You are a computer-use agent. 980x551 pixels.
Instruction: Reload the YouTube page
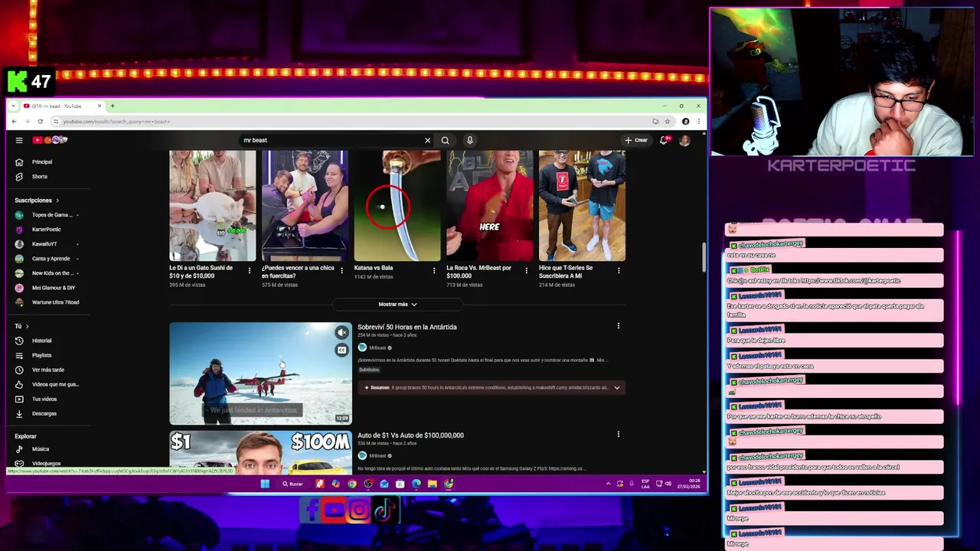(40, 121)
